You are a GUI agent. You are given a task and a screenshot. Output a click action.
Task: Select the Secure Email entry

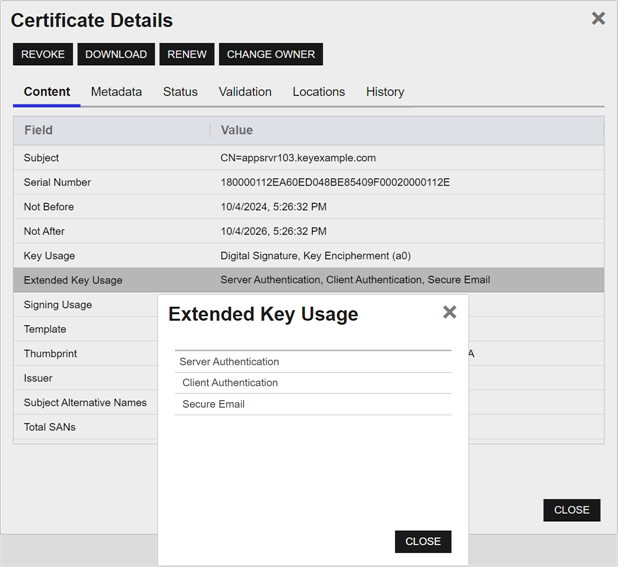[213, 404]
